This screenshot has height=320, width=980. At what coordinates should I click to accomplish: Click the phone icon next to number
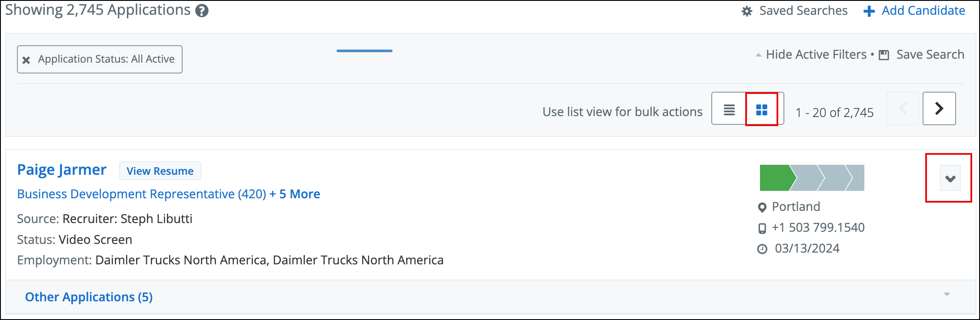coord(762,228)
